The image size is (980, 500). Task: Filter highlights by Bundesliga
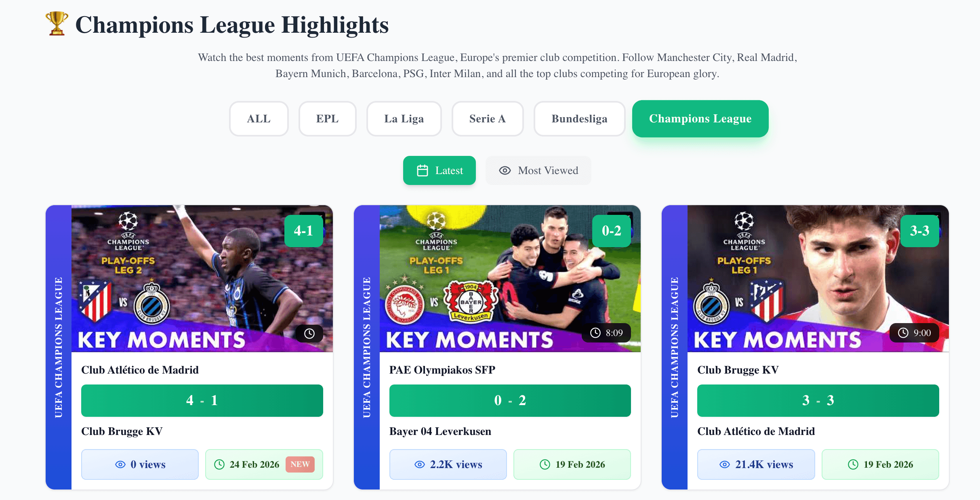(580, 119)
